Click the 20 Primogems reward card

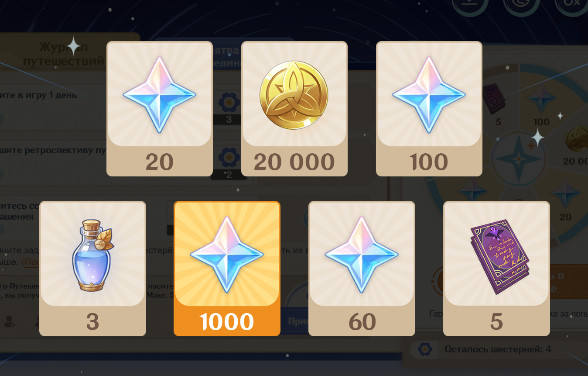tap(160, 109)
